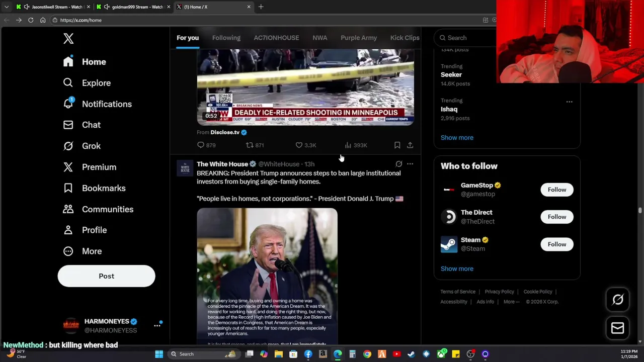This screenshot has height=362, width=644.
Task: Open Ads info link
Action: pyautogui.click(x=485, y=302)
